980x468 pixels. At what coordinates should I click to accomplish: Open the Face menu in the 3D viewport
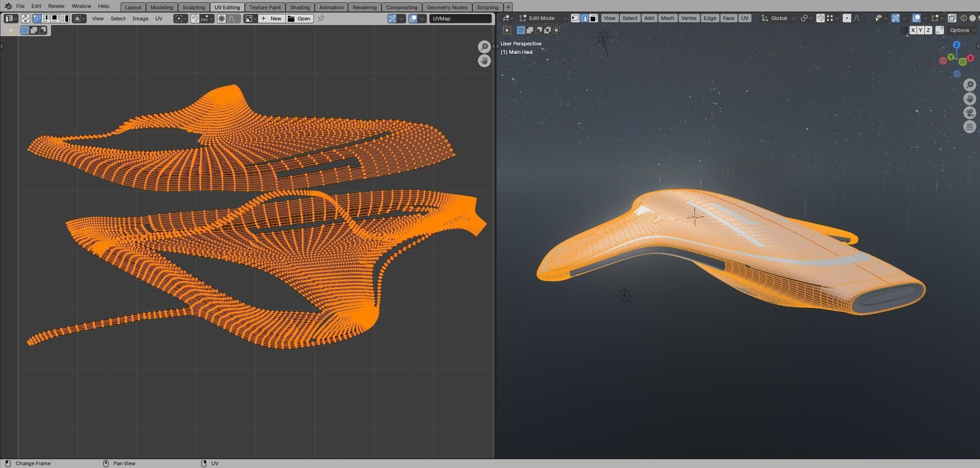pos(728,18)
